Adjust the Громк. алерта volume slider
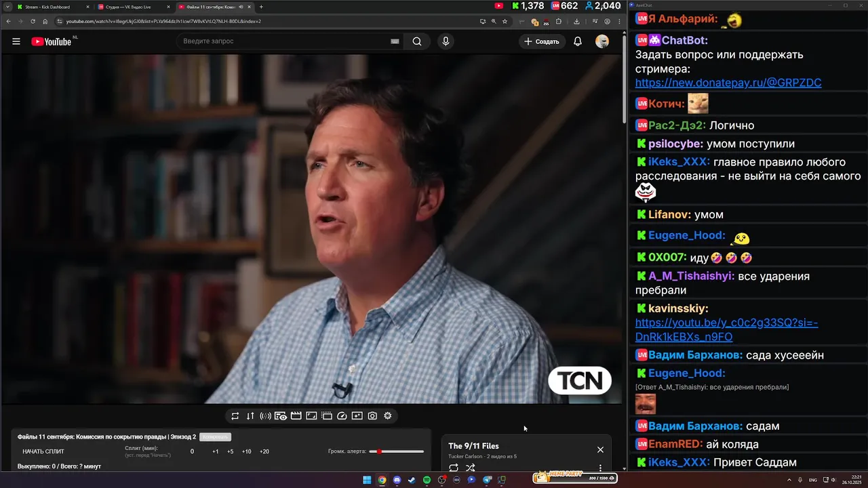The height and width of the screenshot is (488, 868). point(396,451)
